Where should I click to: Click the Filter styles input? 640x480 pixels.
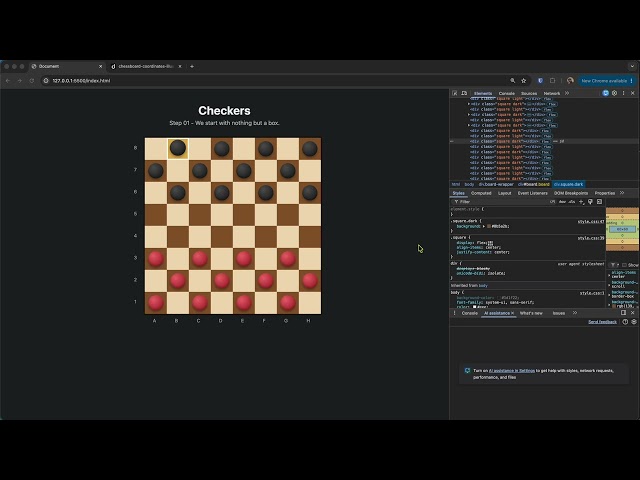click(502, 202)
